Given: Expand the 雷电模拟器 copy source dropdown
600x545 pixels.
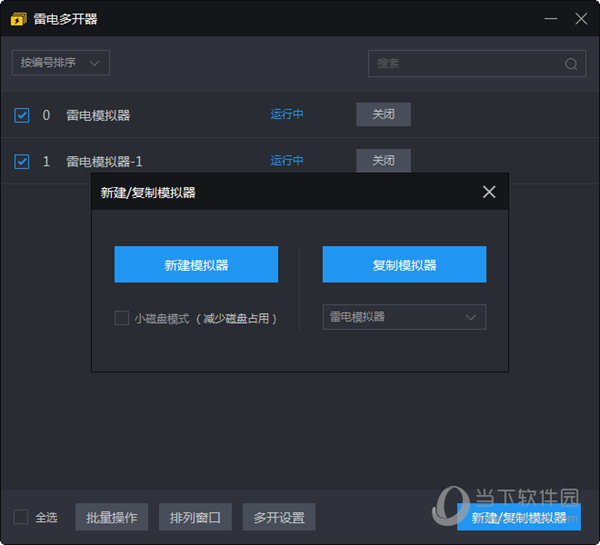Looking at the screenshot, I should 404,317.
